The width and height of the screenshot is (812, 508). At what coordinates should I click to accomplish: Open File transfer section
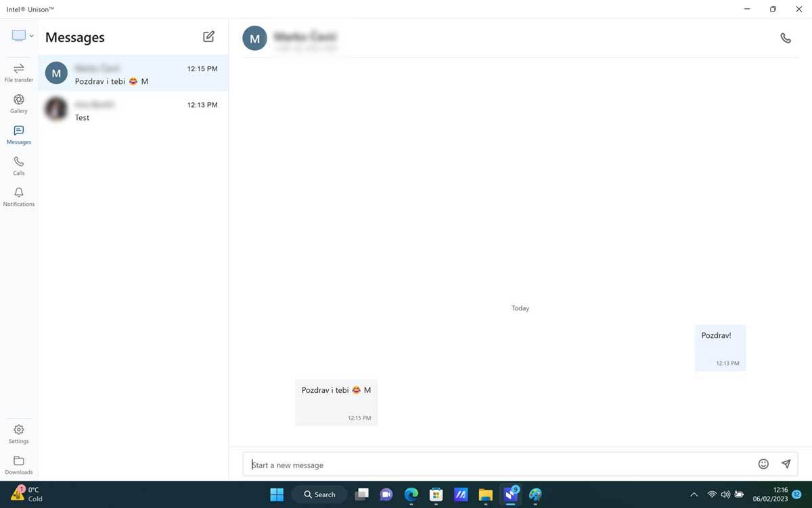[19, 72]
